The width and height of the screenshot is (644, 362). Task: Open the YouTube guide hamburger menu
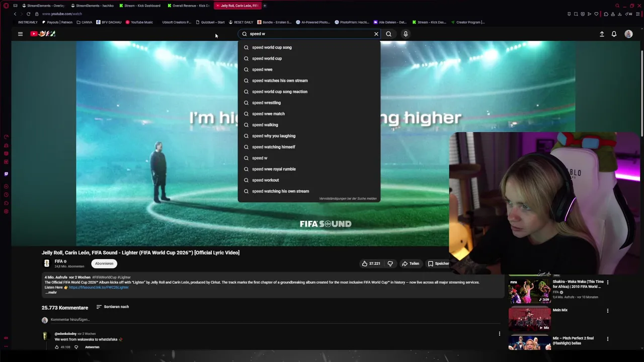coord(20,34)
